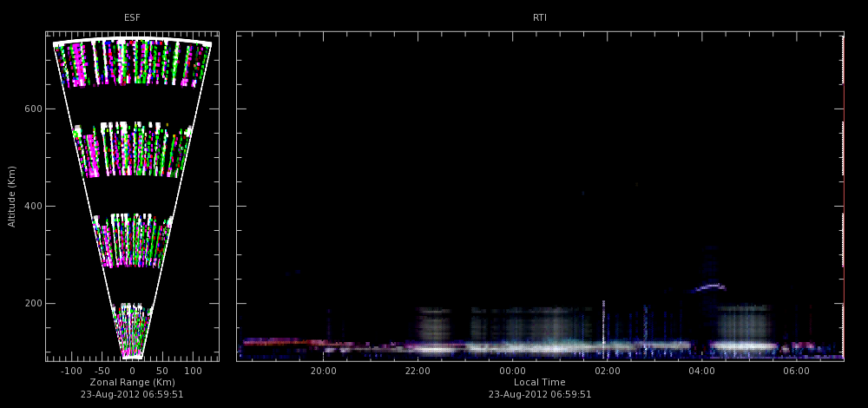Image resolution: width=868 pixels, height=408 pixels.
Task: Click the timestamp under the RTI plot
Action: pyautogui.click(x=540, y=395)
